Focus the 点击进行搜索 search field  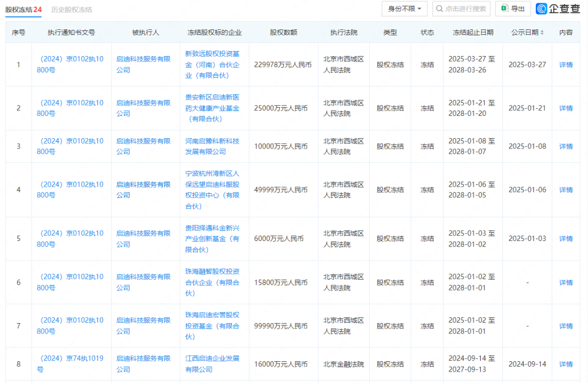[461, 9]
